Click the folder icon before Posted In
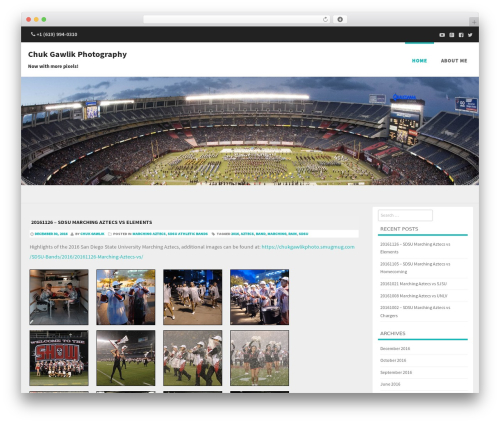Image resolution: width=500 pixels, height=423 pixels. (x=110, y=234)
